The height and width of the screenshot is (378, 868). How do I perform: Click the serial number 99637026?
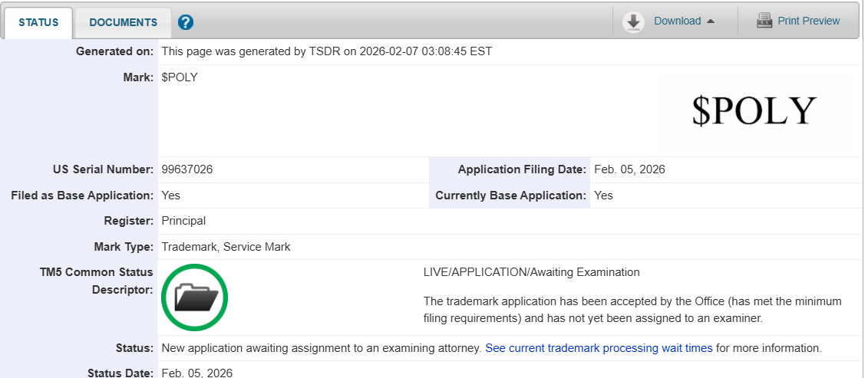pos(186,169)
